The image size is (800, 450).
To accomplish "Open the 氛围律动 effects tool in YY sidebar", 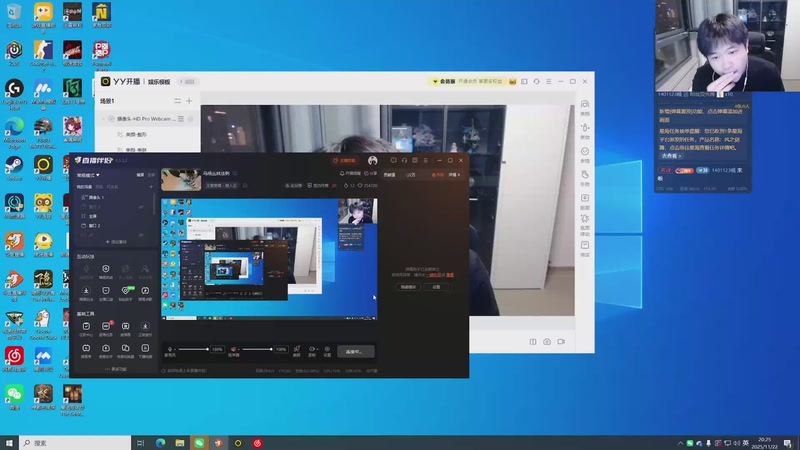I will [x=585, y=224].
